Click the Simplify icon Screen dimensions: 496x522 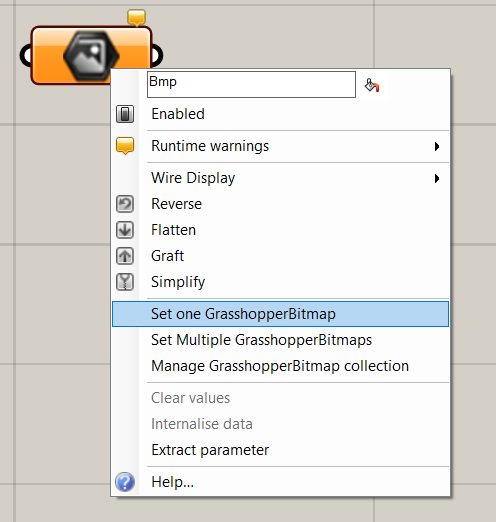125,282
